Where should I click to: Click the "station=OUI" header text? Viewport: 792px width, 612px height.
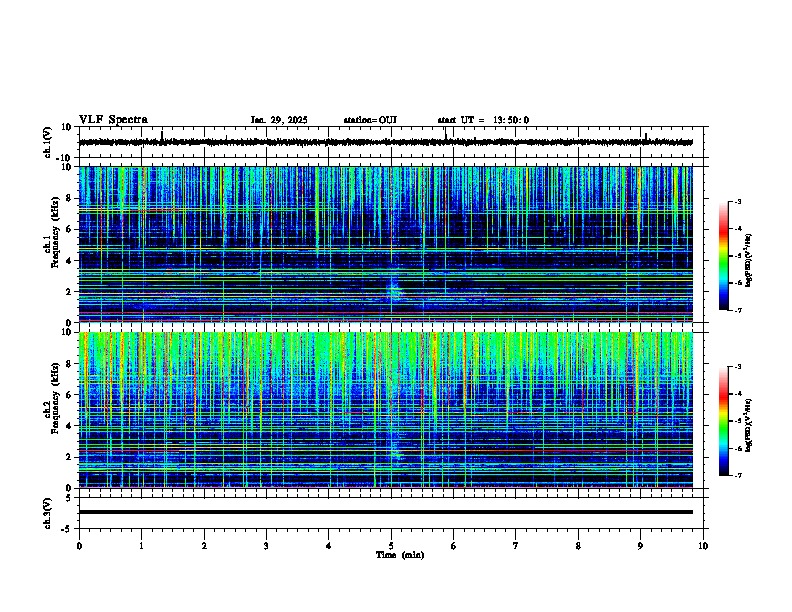click(370, 120)
